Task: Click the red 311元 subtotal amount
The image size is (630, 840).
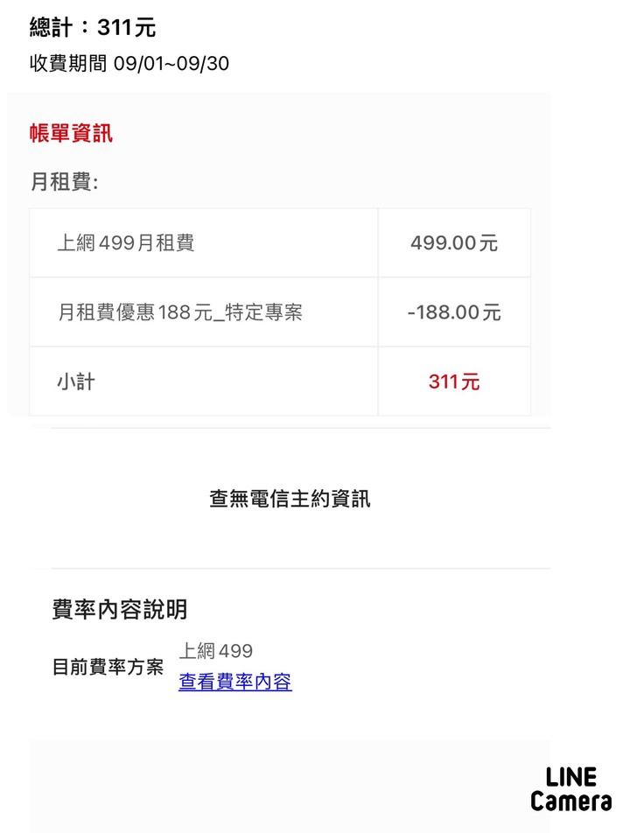Action: point(454,381)
